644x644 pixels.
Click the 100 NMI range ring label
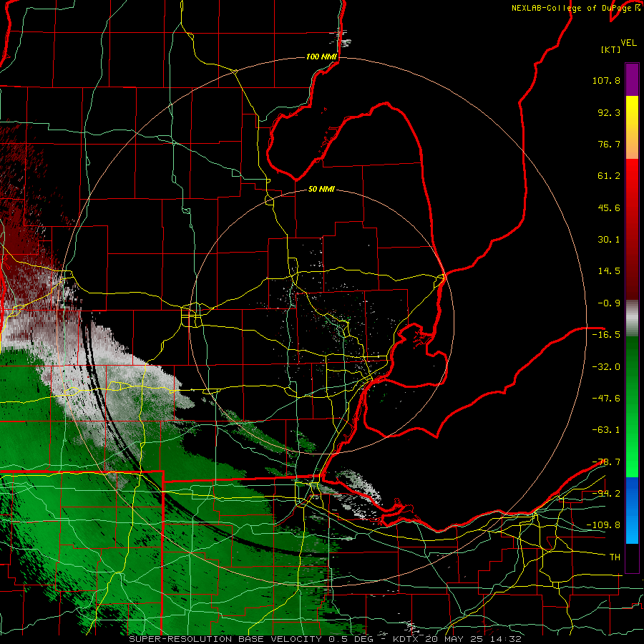point(321,57)
